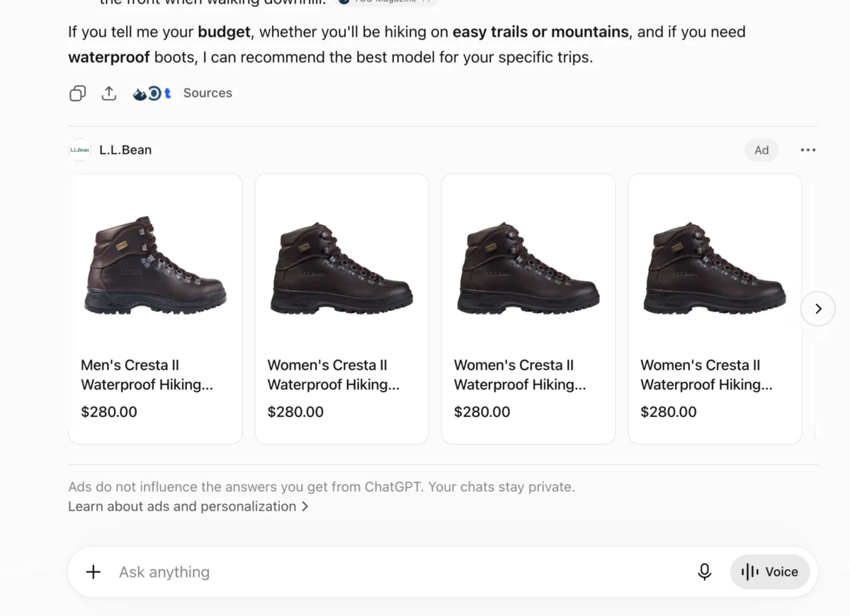Copy the response with the copy icon
Image resolution: width=850 pixels, height=616 pixels.
[77, 93]
